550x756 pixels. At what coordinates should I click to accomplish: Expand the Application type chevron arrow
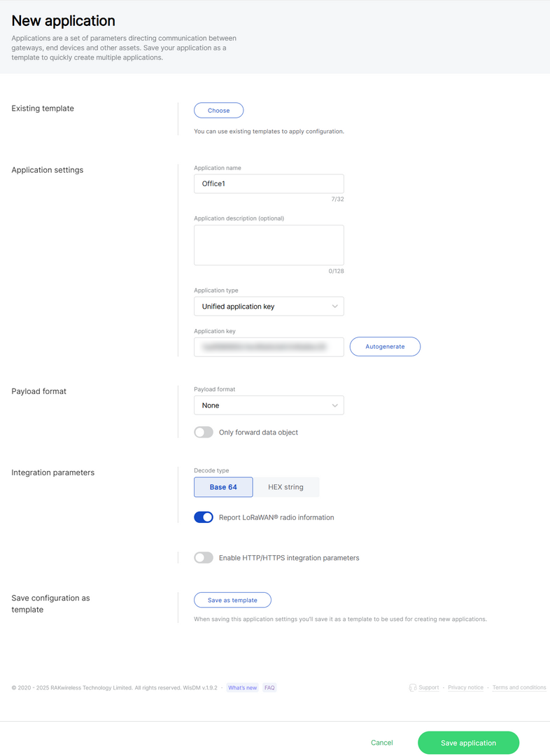point(335,306)
